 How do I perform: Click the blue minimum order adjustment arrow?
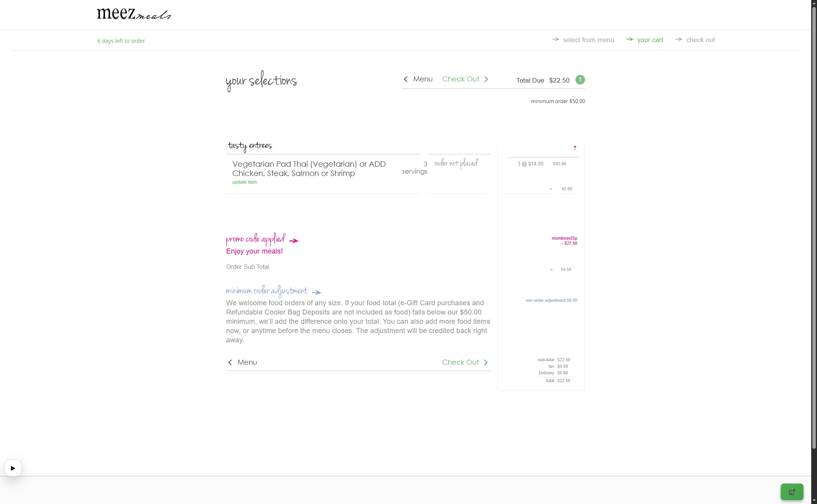pyautogui.click(x=316, y=292)
